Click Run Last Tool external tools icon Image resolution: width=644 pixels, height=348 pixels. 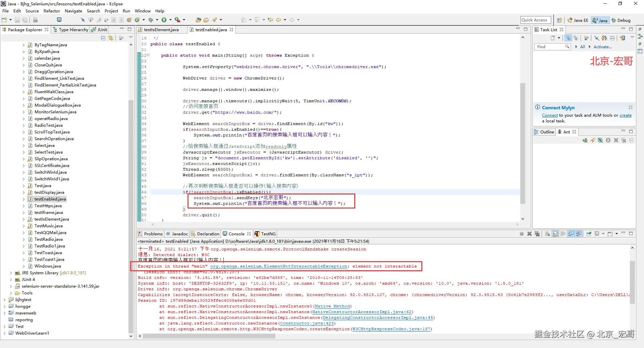pyautogui.click(x=177, y=20)
